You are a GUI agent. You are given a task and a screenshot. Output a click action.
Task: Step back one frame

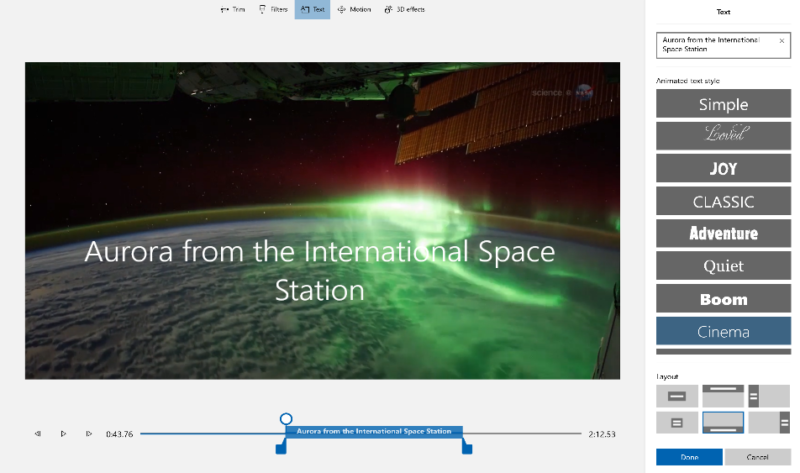click(x=37, y=434)
